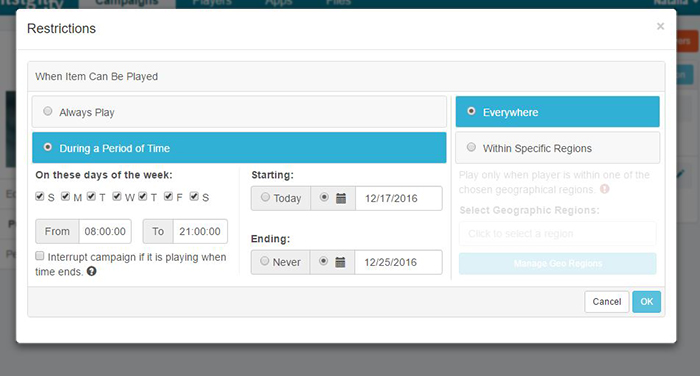This screenshot has height=376, width=700.
Task: Open the Starting date calendar icon
Action: click(x=341, y=198)
